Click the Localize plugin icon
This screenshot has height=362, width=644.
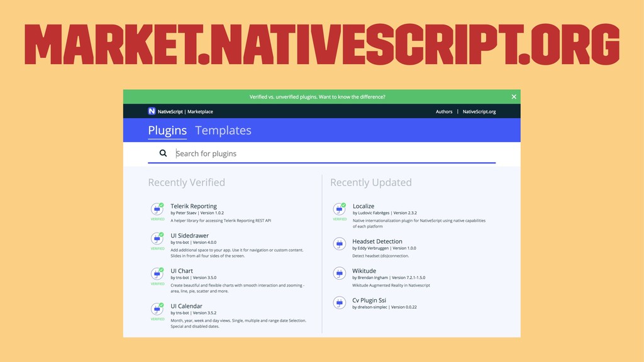coord(339,209)
